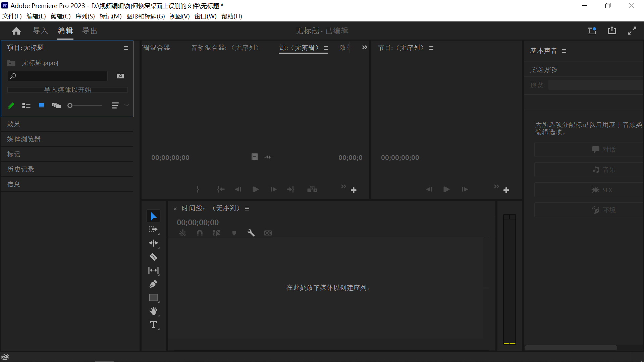Open the 图形和标题(G) menu
Image resolution: width=644 pixels, height=362 pixels.
coord(146,16)
